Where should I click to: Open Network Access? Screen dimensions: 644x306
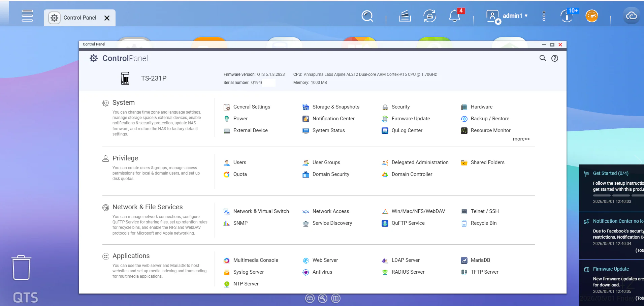[326, 211]
